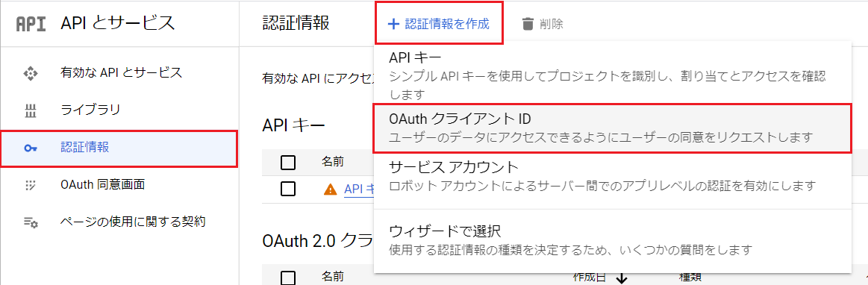Open ページの使用に関する契約 in sidebar
The image size is (868, 285).
[x=119, y=222]
